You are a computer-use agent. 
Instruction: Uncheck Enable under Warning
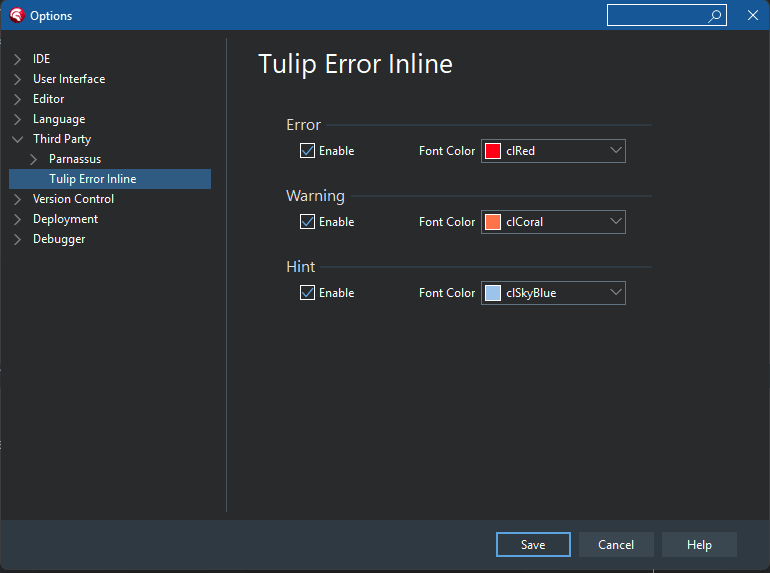pos(307,222)
